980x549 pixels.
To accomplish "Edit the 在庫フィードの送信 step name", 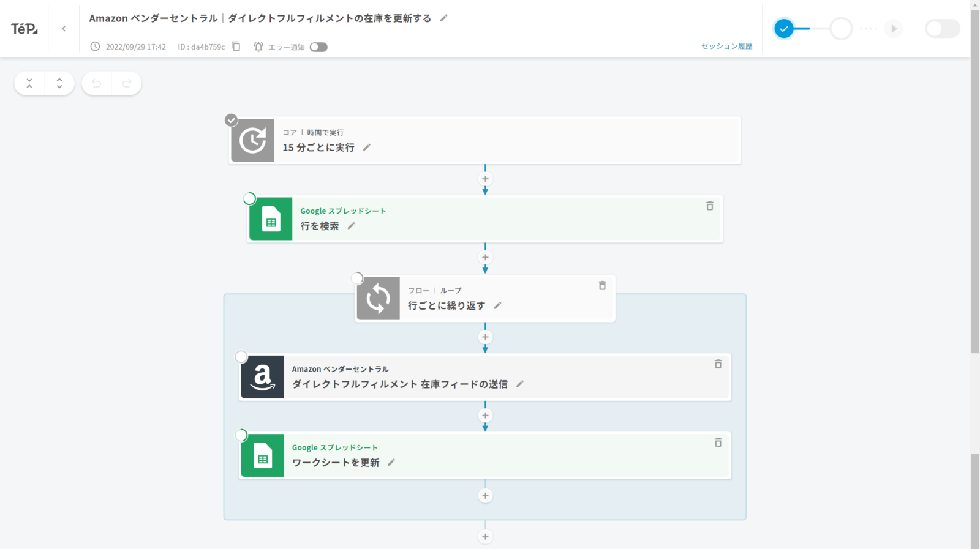I will pyautogui.click(x=520, y=384).
